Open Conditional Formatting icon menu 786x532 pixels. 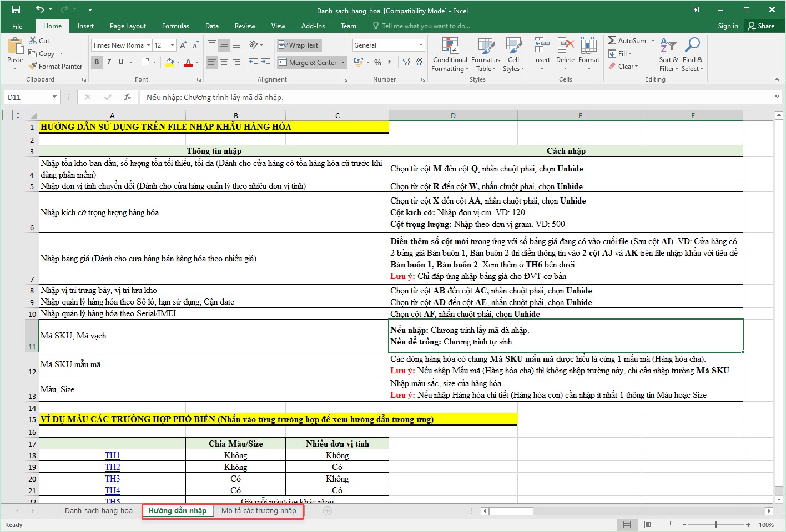(450, 45)
